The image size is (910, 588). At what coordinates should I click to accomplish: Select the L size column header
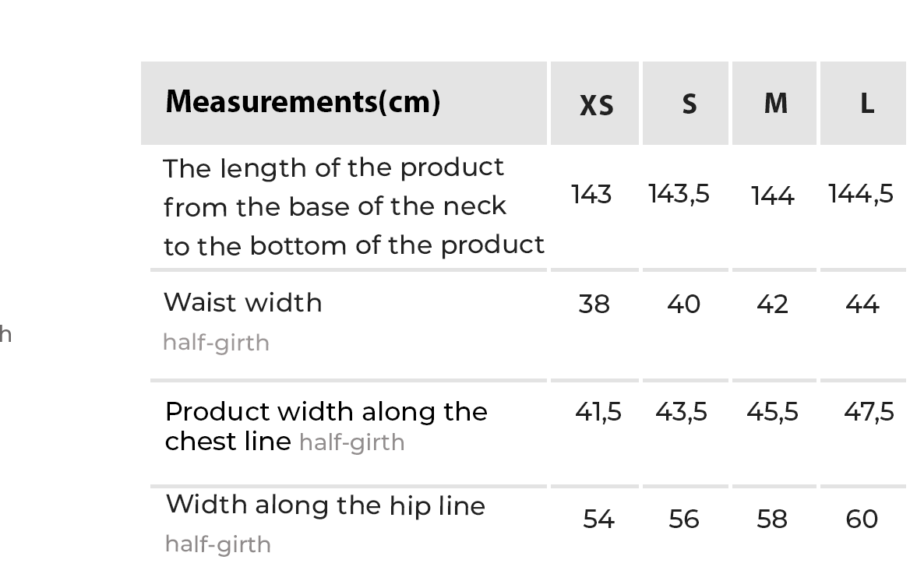tap(866, 104)
